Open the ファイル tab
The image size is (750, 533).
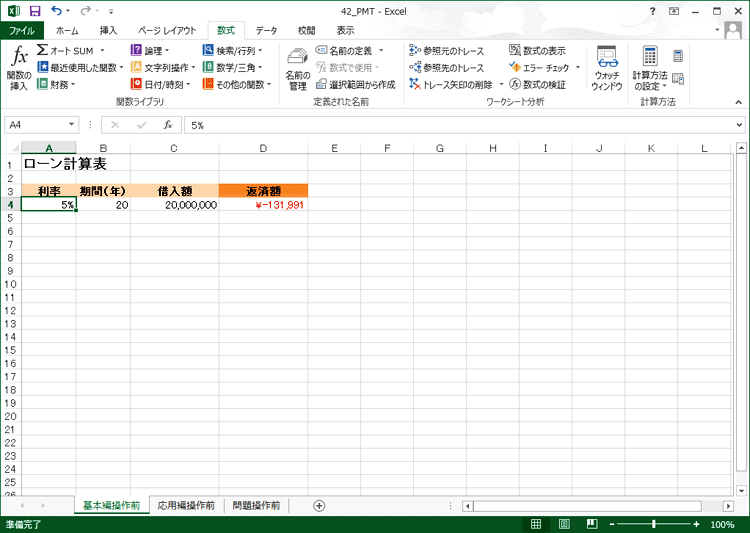(x=22, y=31)
